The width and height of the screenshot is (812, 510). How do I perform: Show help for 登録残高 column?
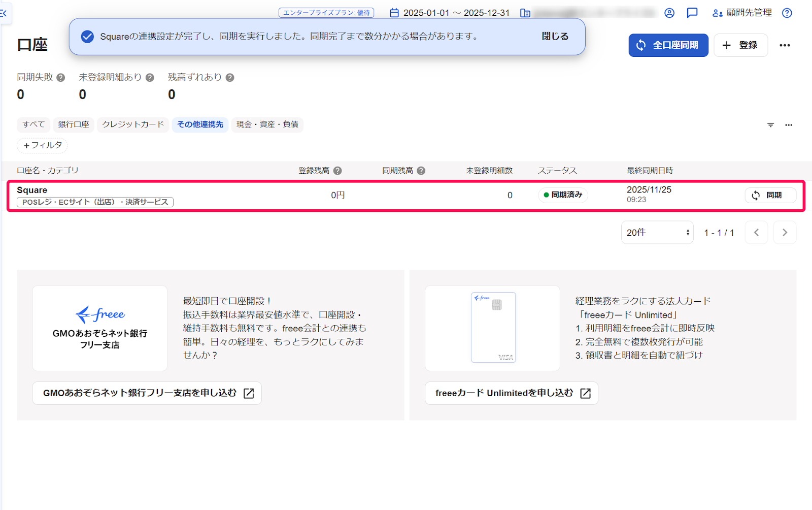tap(337, 171)
